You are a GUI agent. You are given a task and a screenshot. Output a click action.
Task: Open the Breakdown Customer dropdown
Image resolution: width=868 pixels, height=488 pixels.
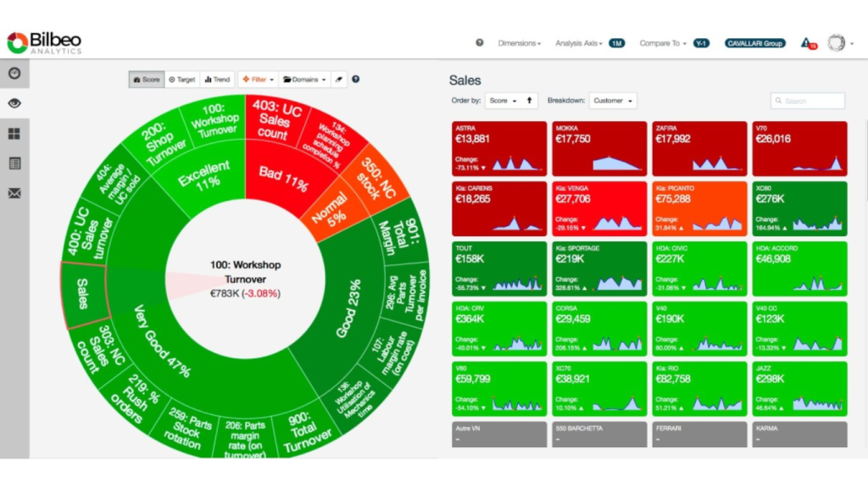click(x=613, y=101)
